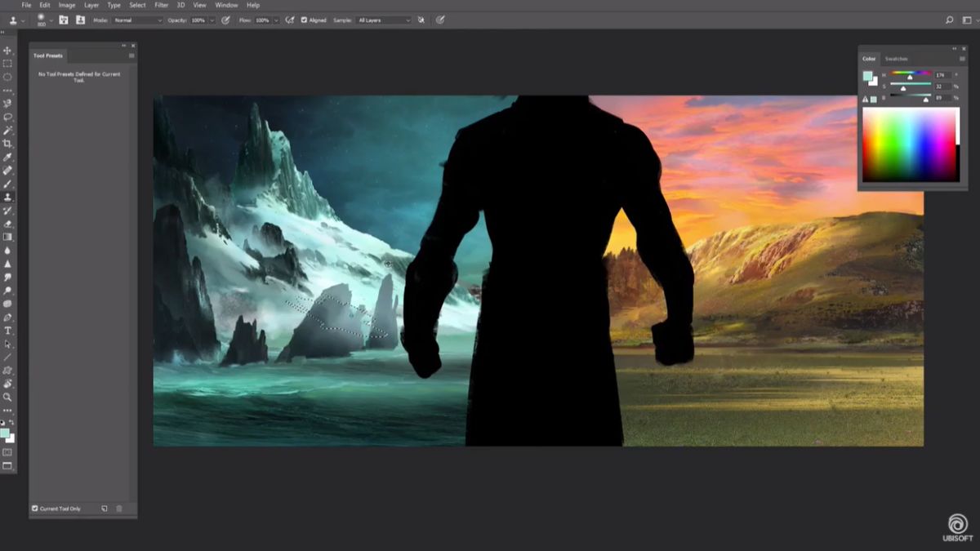The height and width of the screenshot is (551, 980).
Task: Uncheck the Aligned checkbox
Action: 305,20
